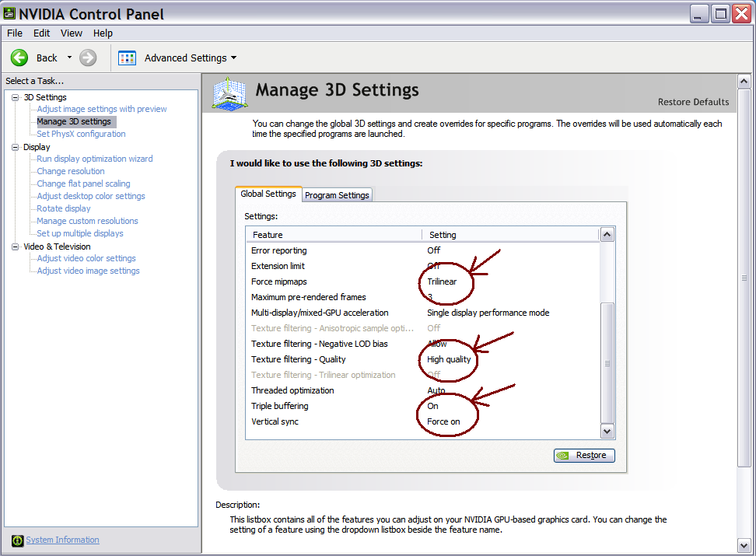Select the Error reporting feature row

point(422,250)
